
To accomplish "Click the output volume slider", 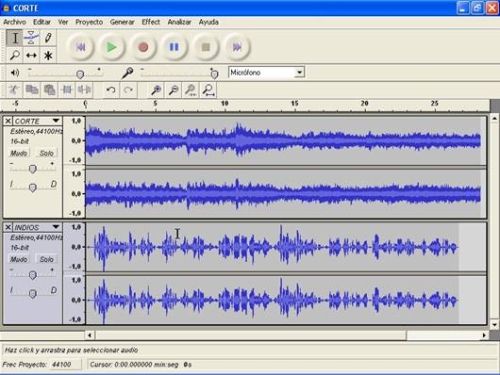I will (66, 73).
